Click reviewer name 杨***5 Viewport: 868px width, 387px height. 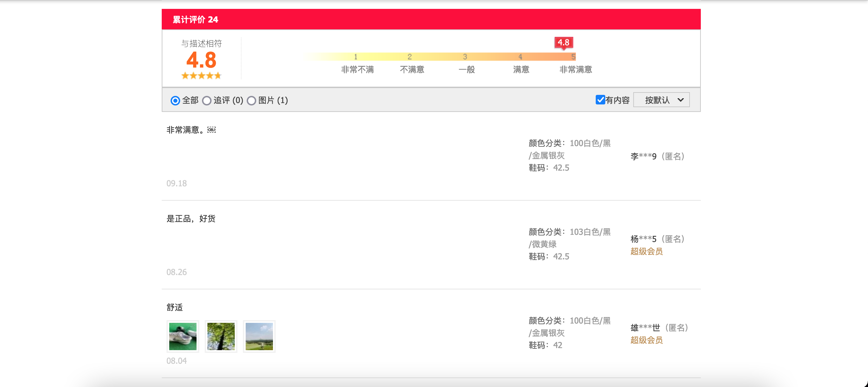643,239
